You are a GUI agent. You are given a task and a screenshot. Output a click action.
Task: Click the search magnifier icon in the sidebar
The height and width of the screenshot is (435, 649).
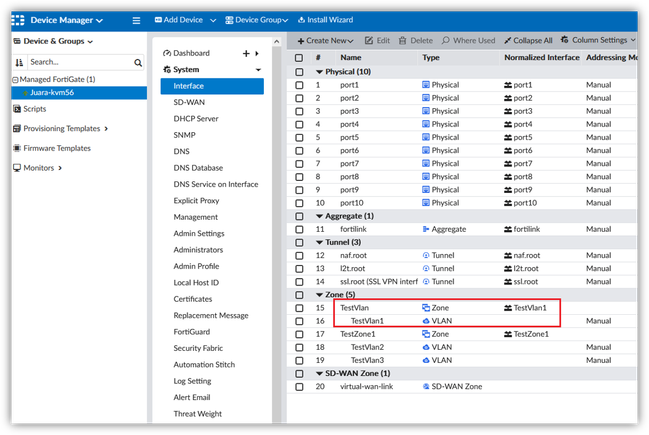pyautogui.click(x=138, y=62)
